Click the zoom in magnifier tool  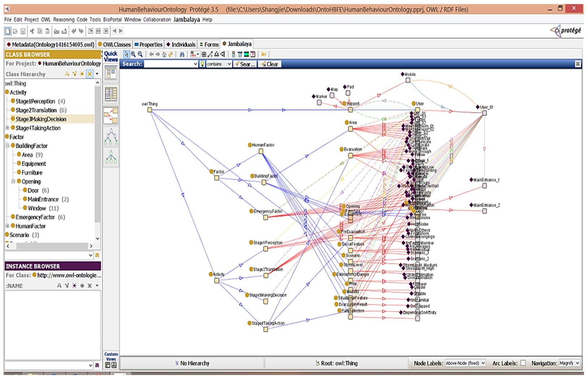133,54
